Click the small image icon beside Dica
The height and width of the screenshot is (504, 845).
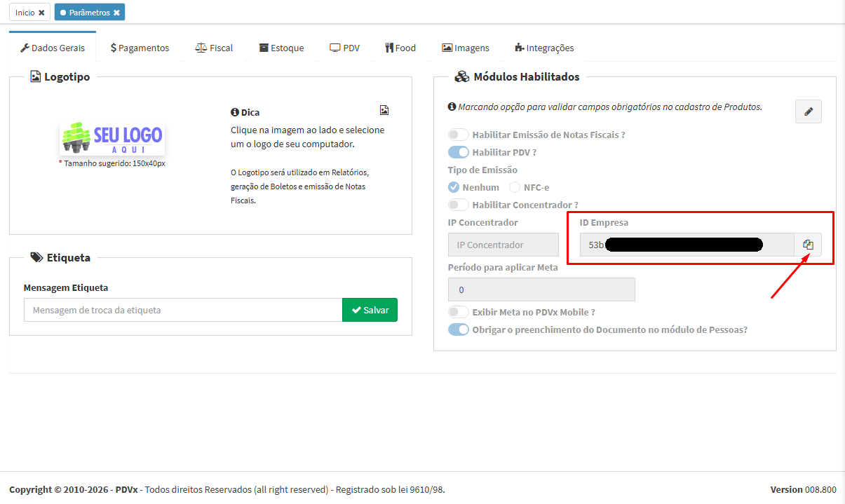click(x=384, y=110)
